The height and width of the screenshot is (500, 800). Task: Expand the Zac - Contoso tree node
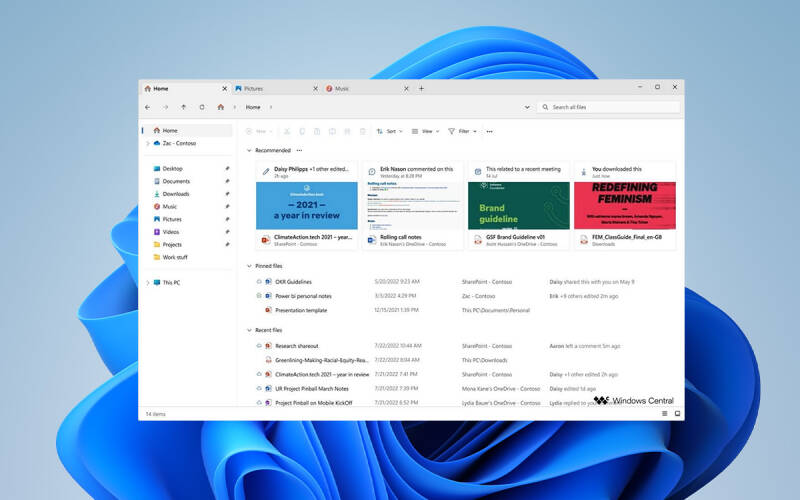tap(148, 143)
